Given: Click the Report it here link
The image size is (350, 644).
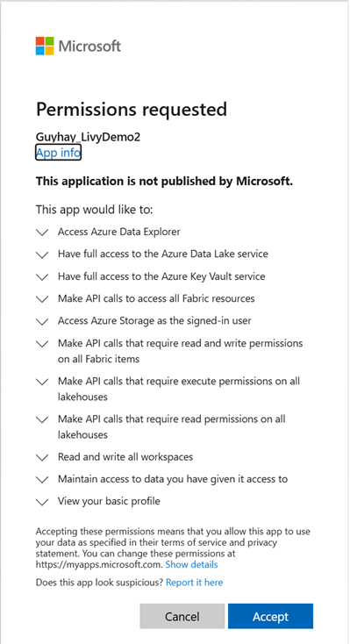Looking at the screenshot, I should [x=195, y=583].
